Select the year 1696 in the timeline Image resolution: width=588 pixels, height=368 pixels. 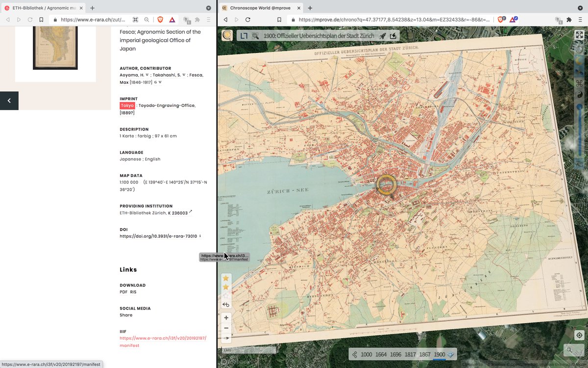pos(396,354)
